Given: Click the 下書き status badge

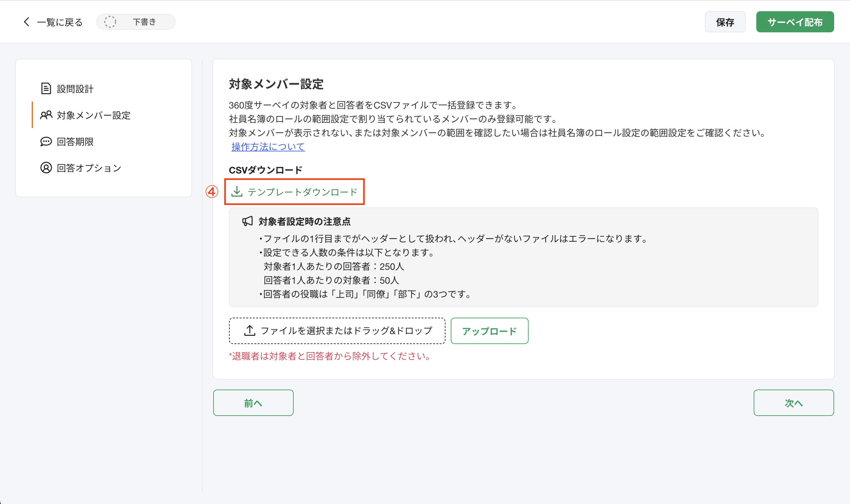Looking at the screenshot, I should (136, 21).
